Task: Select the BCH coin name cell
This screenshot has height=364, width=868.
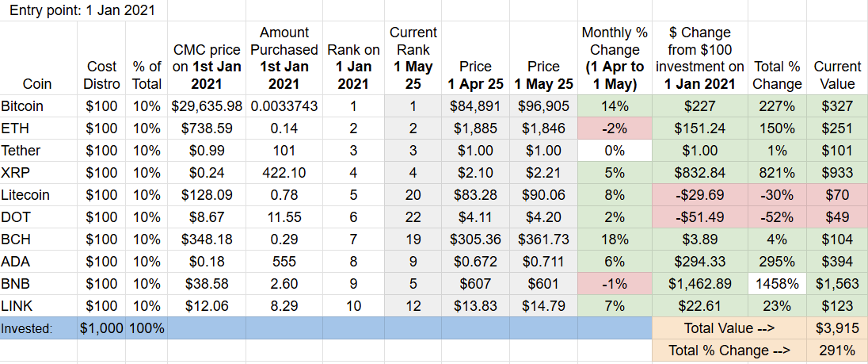Action: pyautogui.click(x=39, y=239)
